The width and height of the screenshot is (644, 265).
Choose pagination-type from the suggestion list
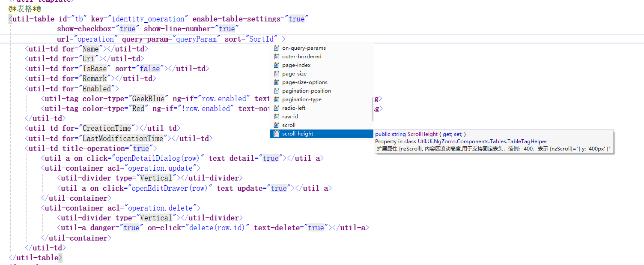pos(301,99)
